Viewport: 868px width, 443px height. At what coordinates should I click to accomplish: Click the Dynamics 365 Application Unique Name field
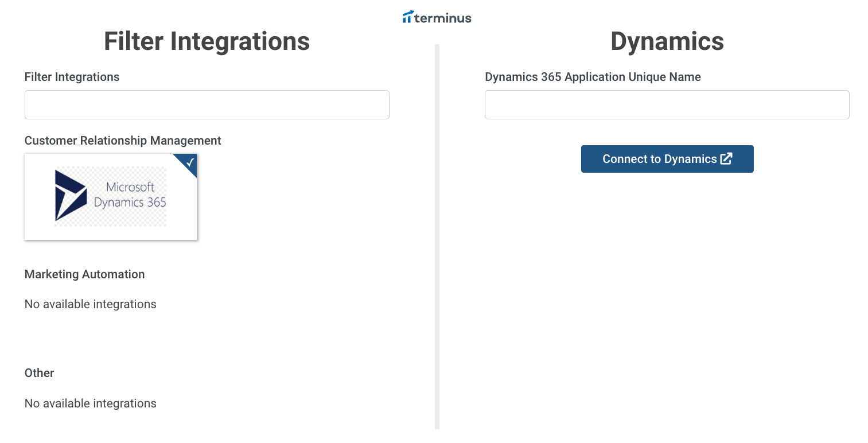tap(667, 104)
